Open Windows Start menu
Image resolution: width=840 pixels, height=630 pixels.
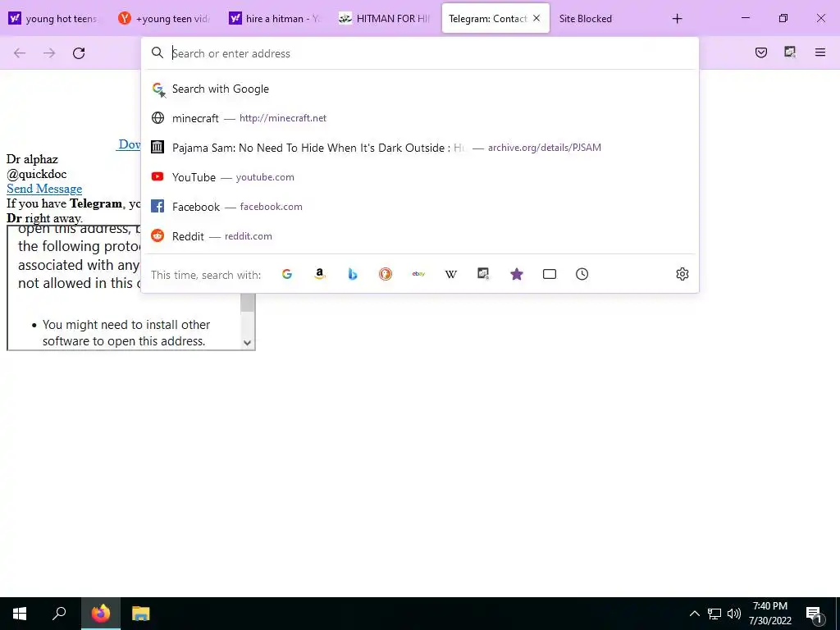[x=20, y=614]
